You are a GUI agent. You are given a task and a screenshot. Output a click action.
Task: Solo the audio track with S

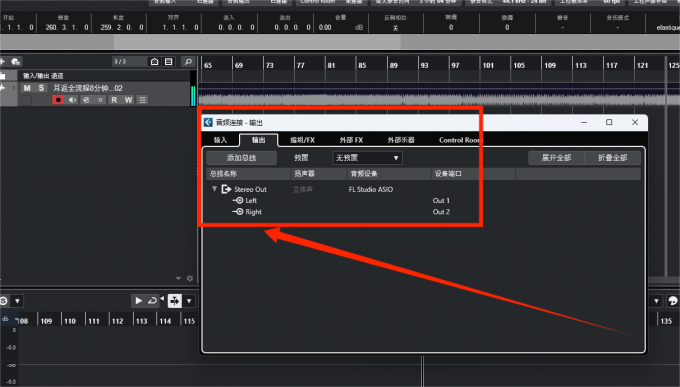[x=41, y=88]
